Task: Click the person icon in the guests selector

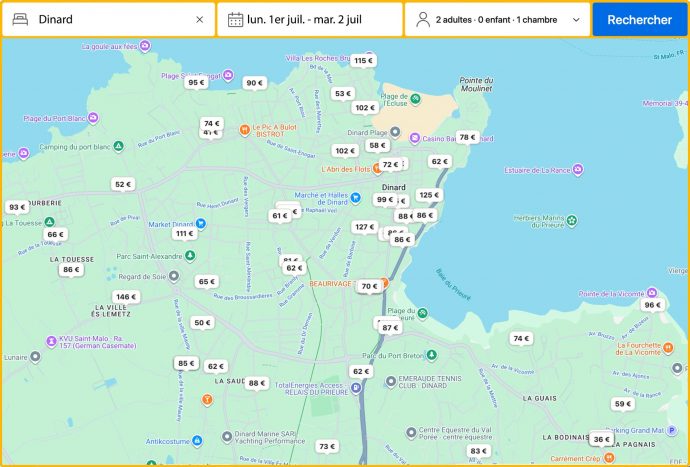Action: point(423,19)
